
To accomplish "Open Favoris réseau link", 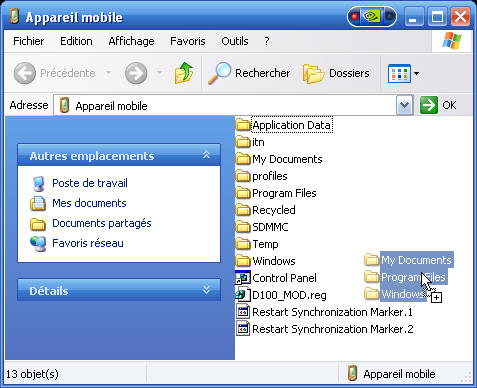I will 88,243.
